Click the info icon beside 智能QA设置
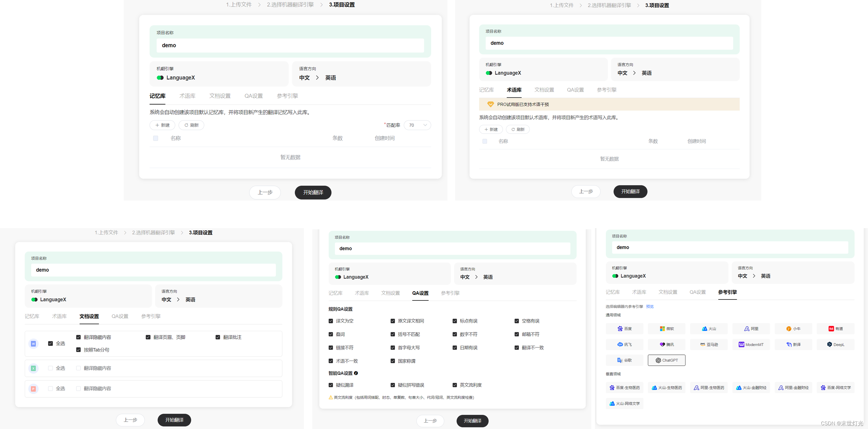Screen dimensions: 868x429 [356, 373]
